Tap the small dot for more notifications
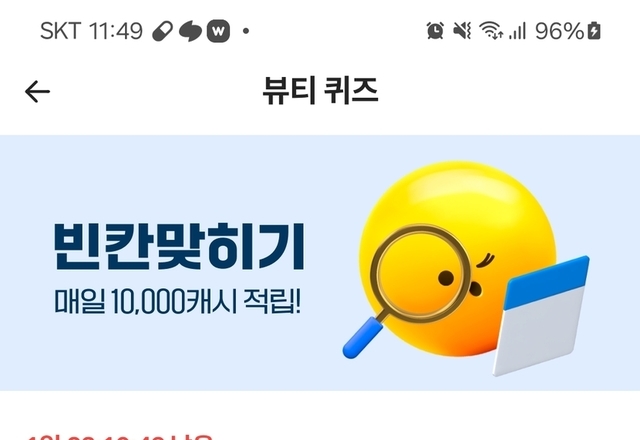This screenshot has width=640, height=440. pos(246,31)
